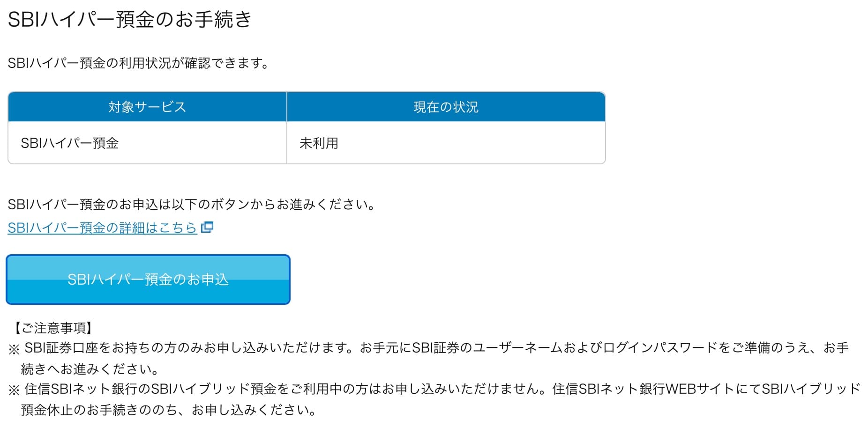The height and width of the screenshot is (427, 868).
Task: Select the 対象サービス column header
Action: (x=147, y=107)
